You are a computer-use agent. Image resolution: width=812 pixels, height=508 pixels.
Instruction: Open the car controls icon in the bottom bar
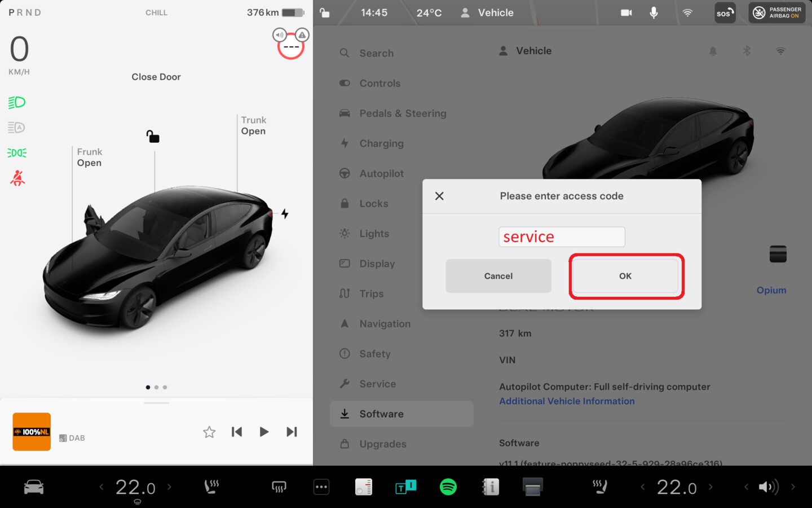[x=34, y=487]
